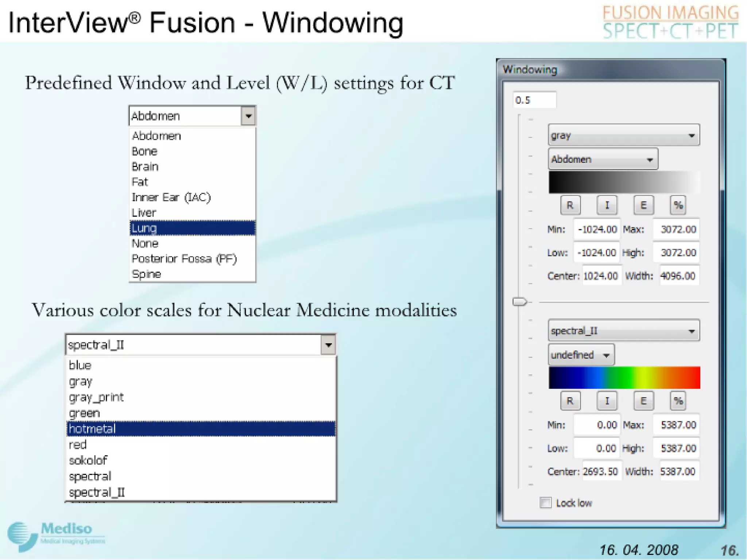This screenshot has height=560, width=747.
Task: Click the NM Max field showing 5387.00
Action: (676, 425)
